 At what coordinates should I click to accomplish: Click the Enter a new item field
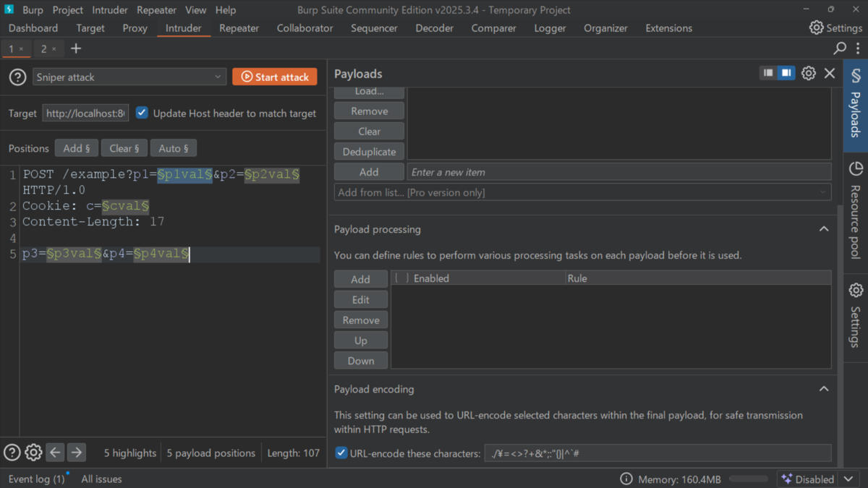pyautogui.click(x=619, y=172)
